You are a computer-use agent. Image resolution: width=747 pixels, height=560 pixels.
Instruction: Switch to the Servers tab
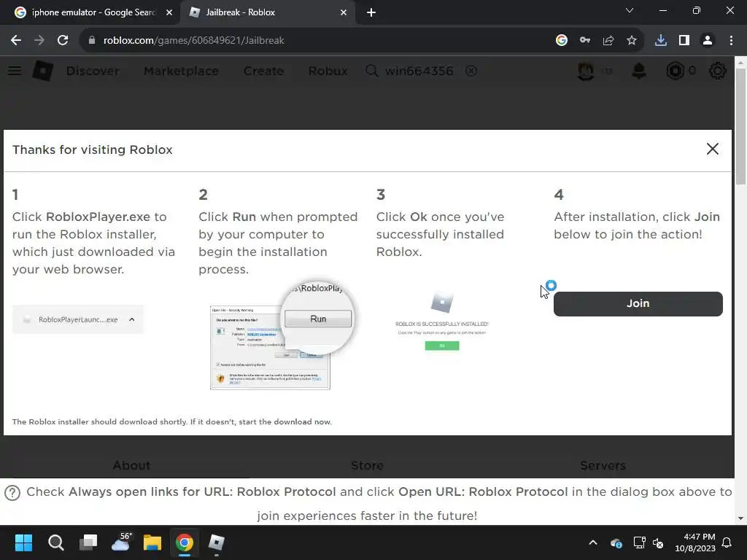point(603,465)
